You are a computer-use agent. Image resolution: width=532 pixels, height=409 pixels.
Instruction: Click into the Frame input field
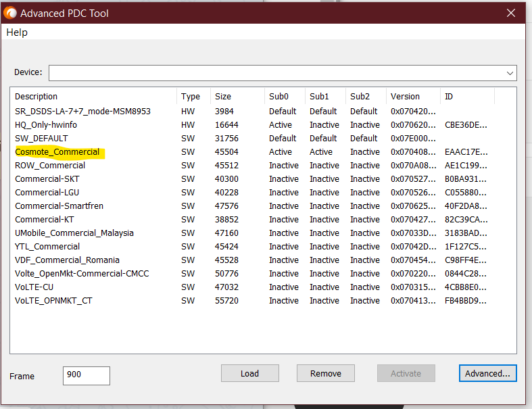click(x=86, y=376)
